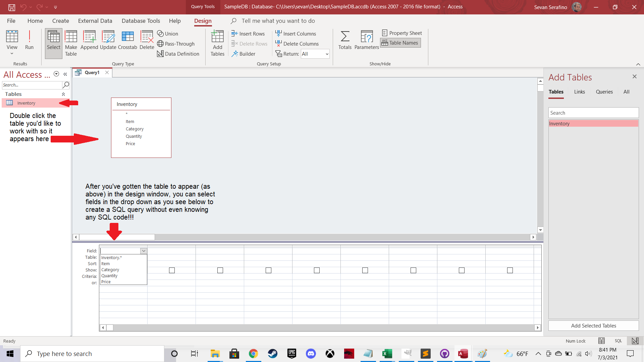Close the Query1 tab
This screenshot has width=644, height=362.
(x=107, y=72)
